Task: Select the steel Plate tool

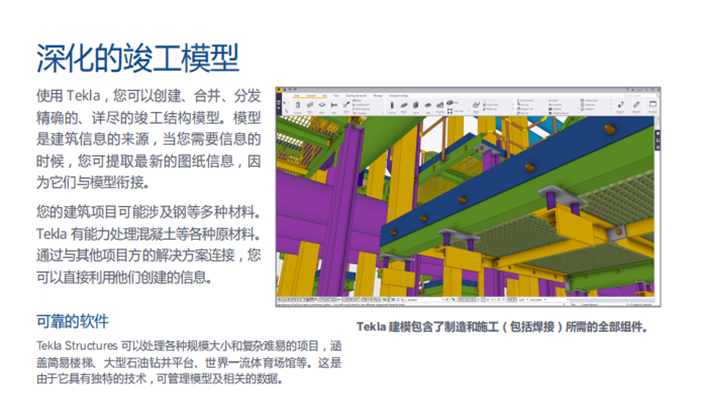Action: pyautogui.click(x=322, y=106)
